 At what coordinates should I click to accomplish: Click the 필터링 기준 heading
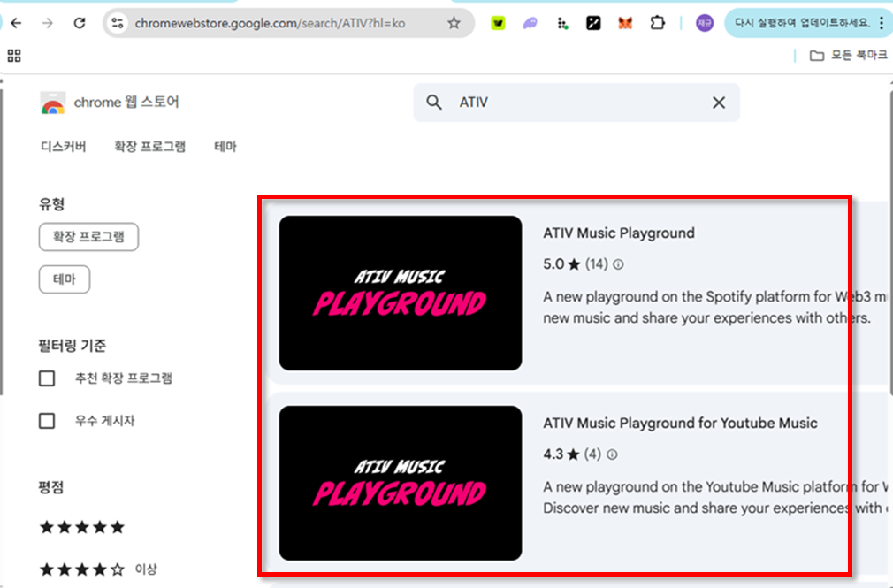(73, 346)
